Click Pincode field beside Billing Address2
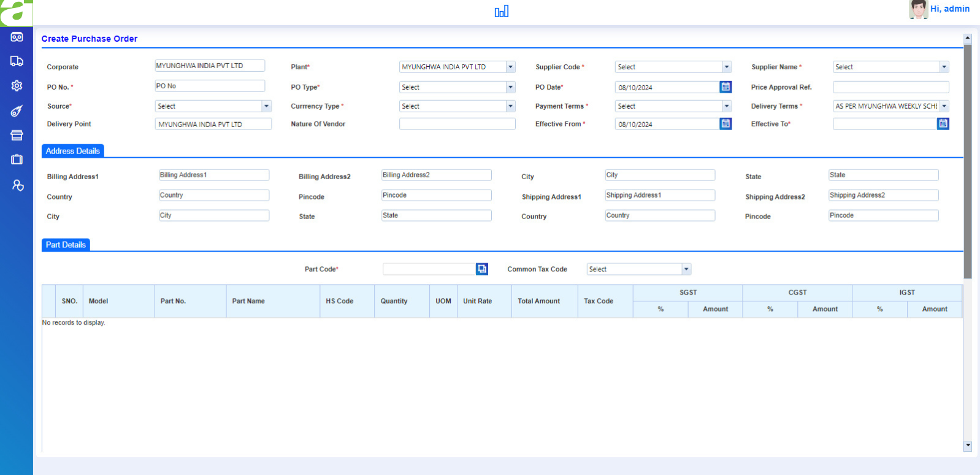This screenshot has width=980, height=475. pos(437,195)
